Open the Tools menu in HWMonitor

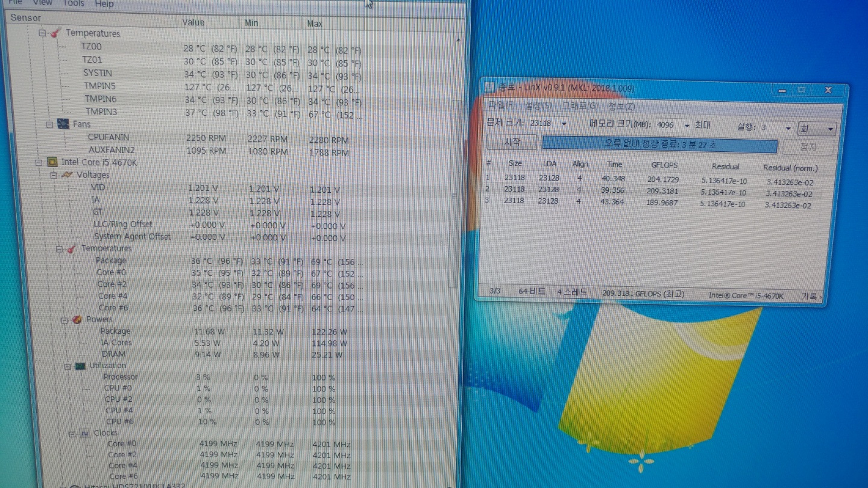coord(74,4)
